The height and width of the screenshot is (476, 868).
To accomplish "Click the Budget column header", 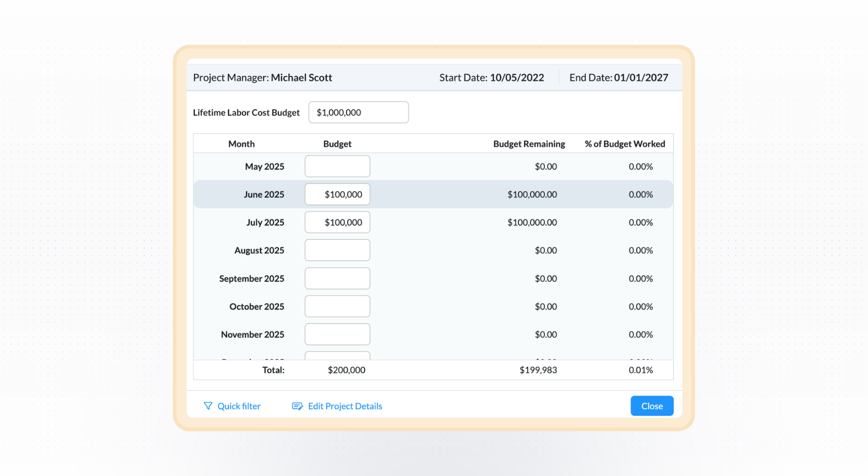I will click(337, 144).
